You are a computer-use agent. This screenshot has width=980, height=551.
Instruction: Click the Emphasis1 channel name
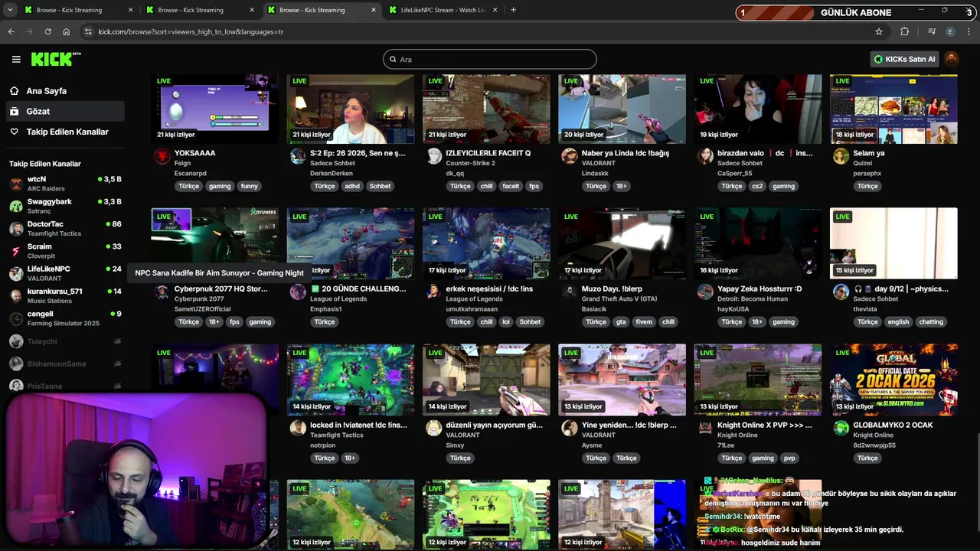coord(325,309)
